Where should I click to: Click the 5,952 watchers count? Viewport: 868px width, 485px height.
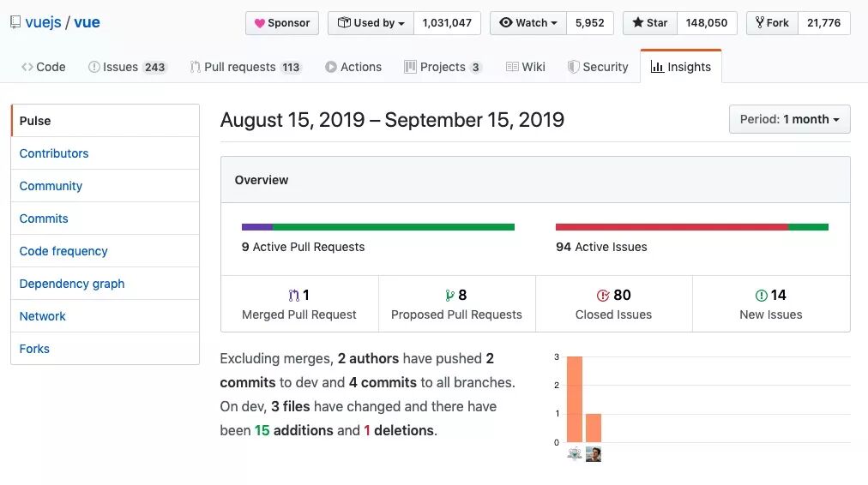tap(589, 22)
